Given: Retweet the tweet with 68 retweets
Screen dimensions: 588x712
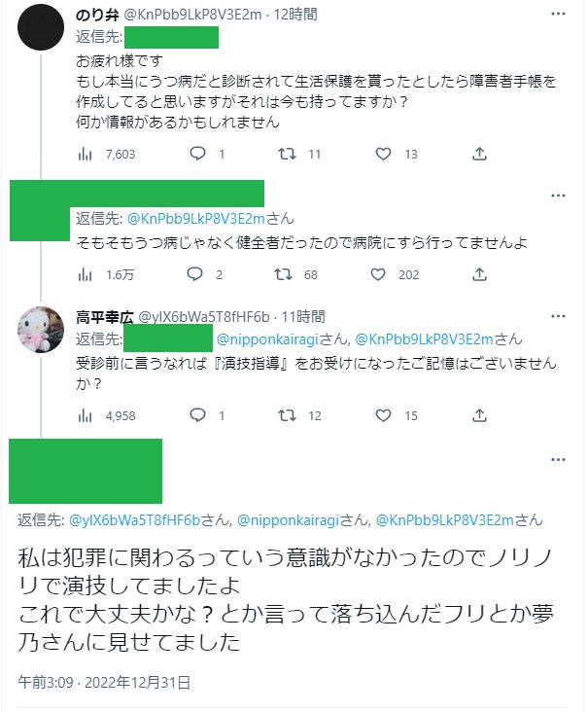Looking at the screenshot, I should (x=285, y=274).
